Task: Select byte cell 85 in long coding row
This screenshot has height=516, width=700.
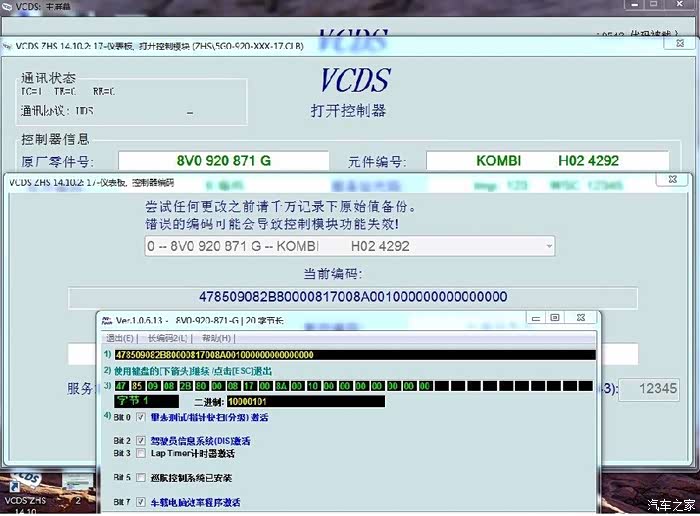Action: (x=138, y=386)
